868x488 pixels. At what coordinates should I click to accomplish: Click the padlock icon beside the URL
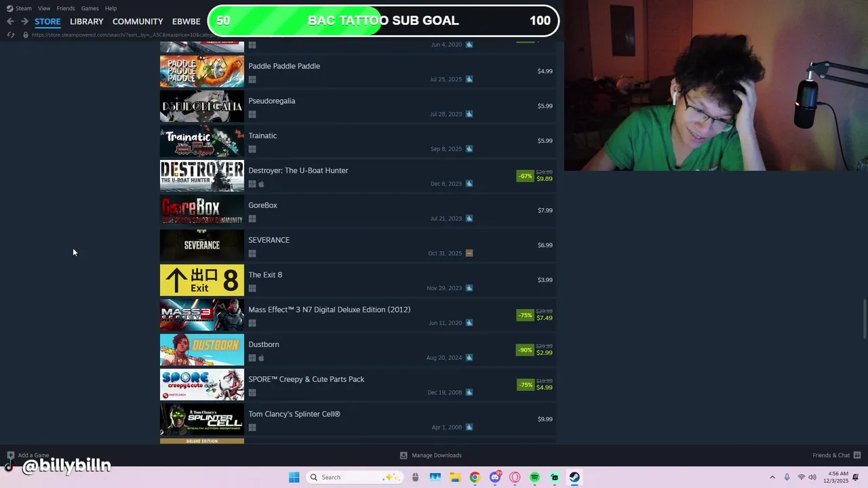click(x=26, y=35)
